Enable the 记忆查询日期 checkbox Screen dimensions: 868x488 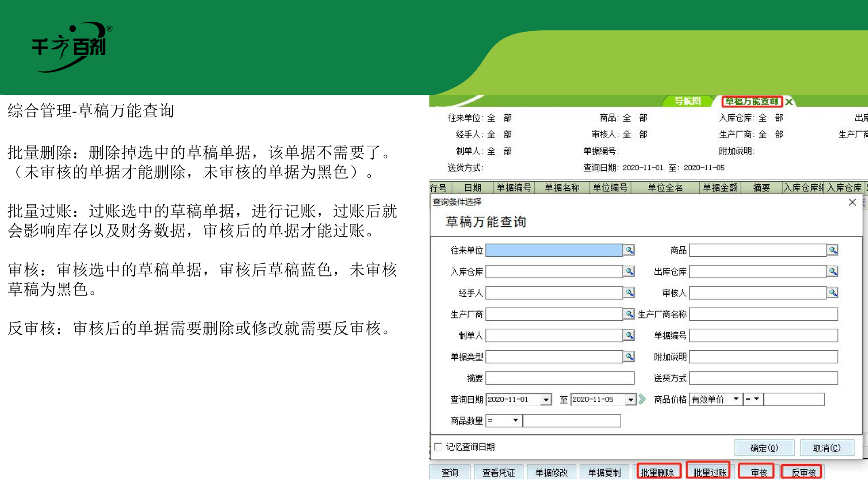438,446
